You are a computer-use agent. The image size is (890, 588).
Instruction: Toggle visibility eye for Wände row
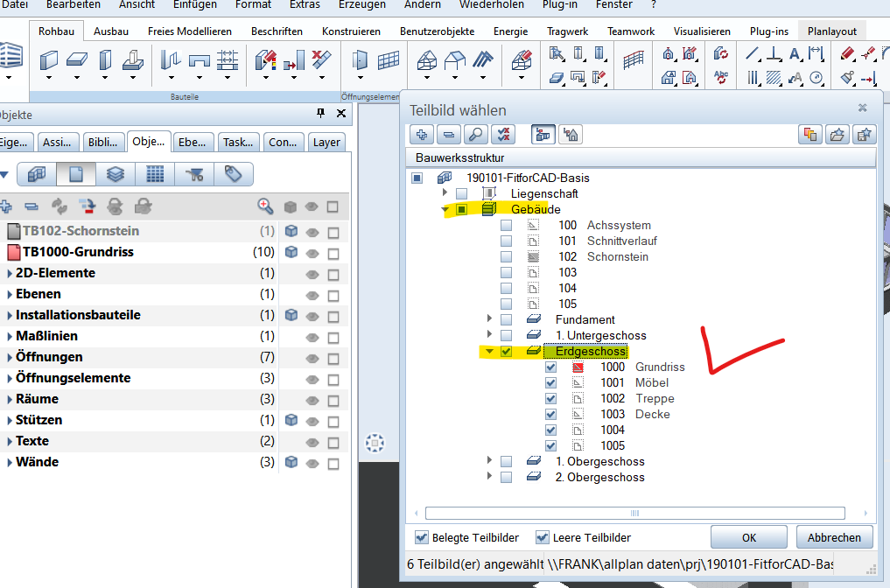(311, 462)
